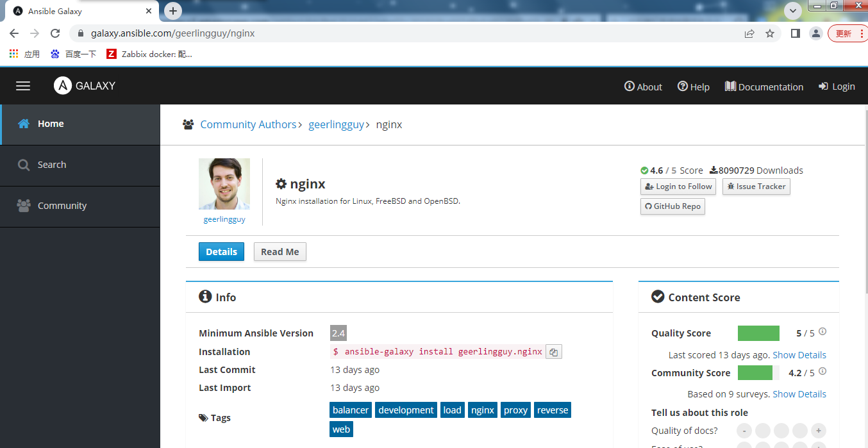Select Search in the sidebar
The width and height of the screenshot is (868, 448).
pyautogui.click(x=79, y=165)
